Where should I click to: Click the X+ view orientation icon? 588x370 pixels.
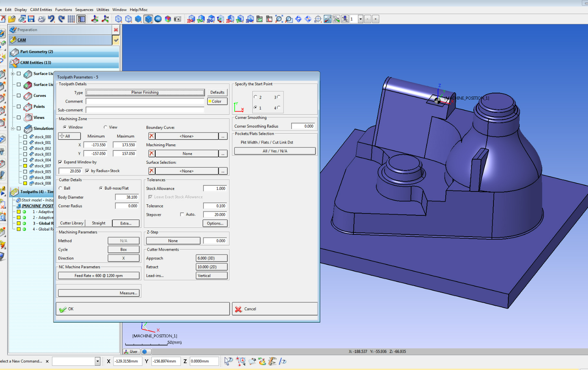191,19
